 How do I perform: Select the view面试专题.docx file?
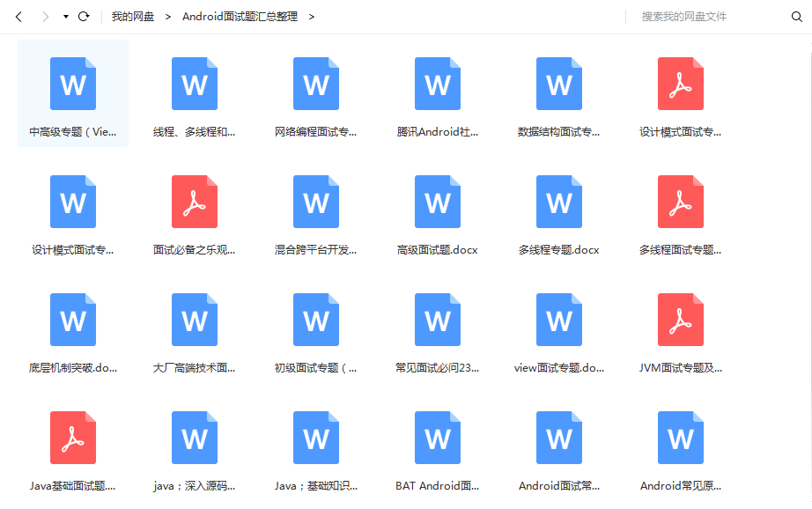(x=559, y=320)
